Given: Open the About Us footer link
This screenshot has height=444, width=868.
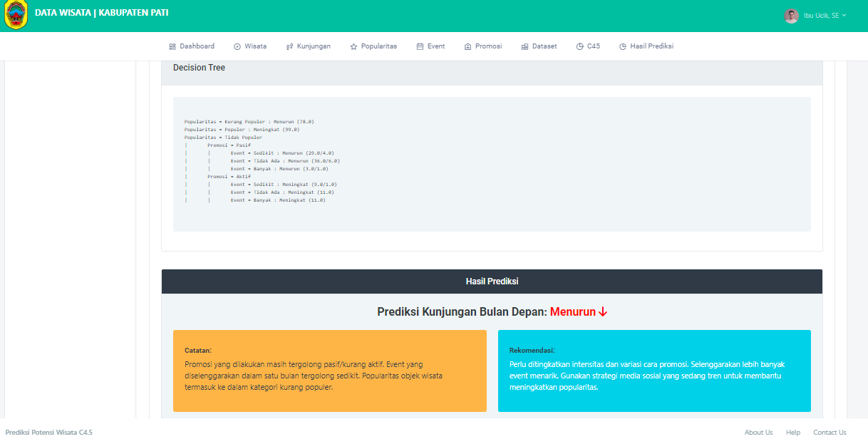Looking at the screenshot, I should (x=758, y=433).
